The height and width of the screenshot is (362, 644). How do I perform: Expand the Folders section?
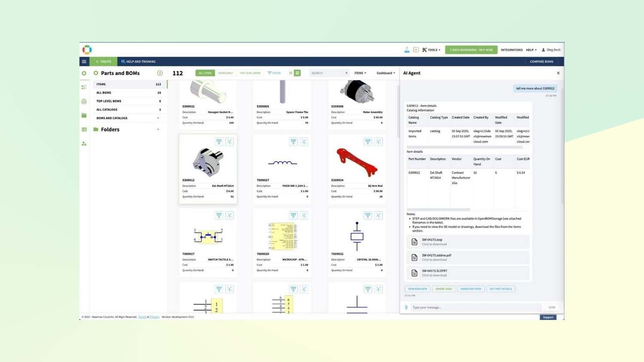point(158,129)
